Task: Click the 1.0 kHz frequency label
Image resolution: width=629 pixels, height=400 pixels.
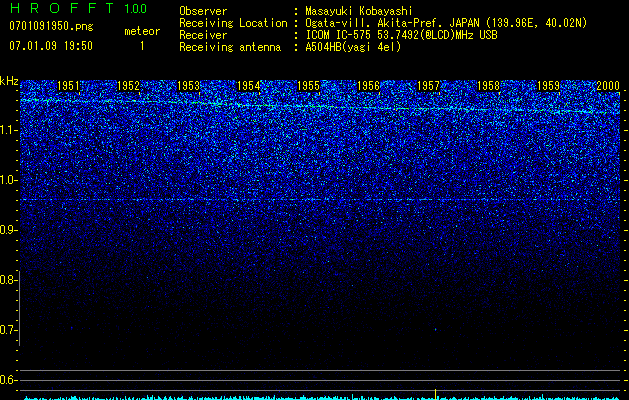Action: pyautogui.click(x=8, y=180)
